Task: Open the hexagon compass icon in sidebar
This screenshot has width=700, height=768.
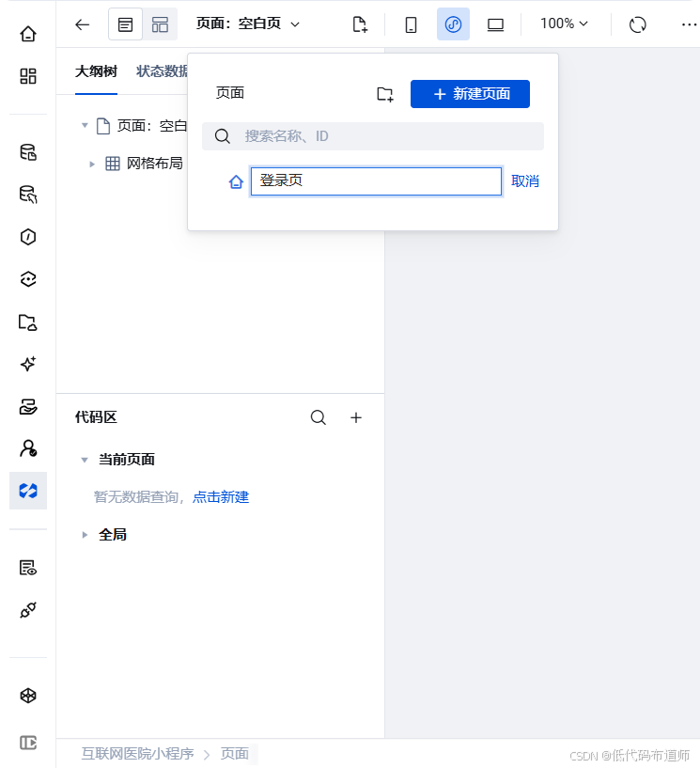Action: pyautogui.click(x=28, y=237)
